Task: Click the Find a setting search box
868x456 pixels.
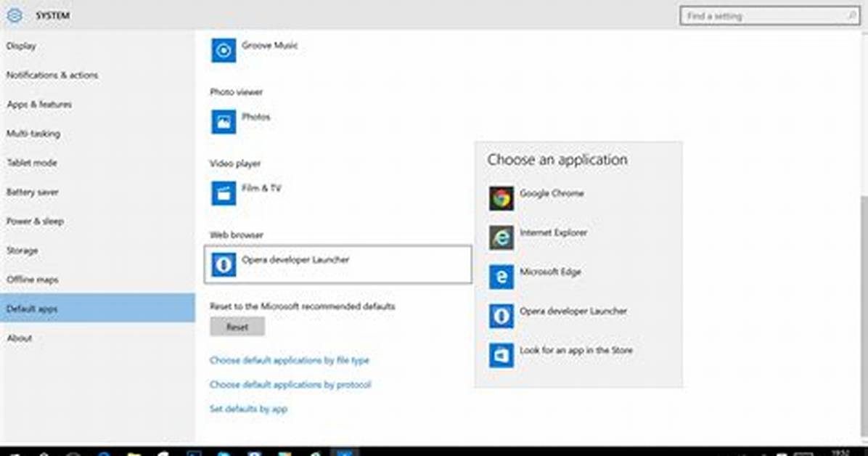Action: click(769, 16)
